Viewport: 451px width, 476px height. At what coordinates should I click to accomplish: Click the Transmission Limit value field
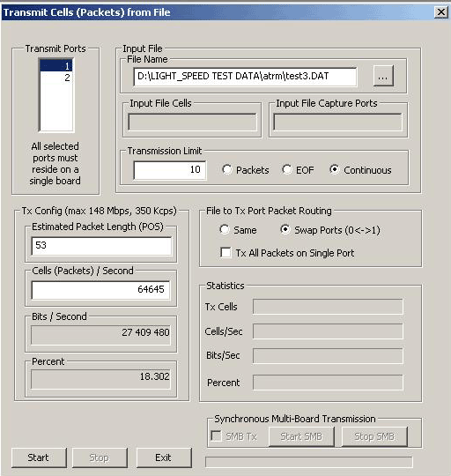click(x=170, y=170)
